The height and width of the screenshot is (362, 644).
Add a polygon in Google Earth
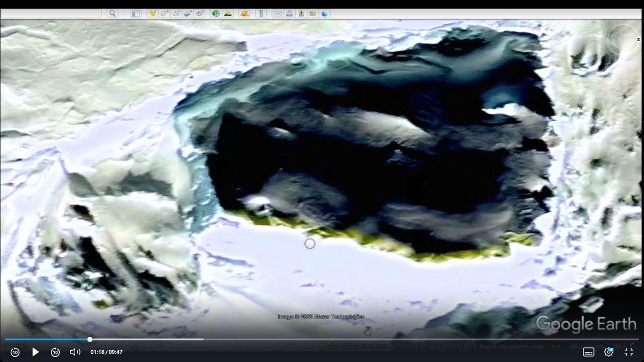pos(164,13)
